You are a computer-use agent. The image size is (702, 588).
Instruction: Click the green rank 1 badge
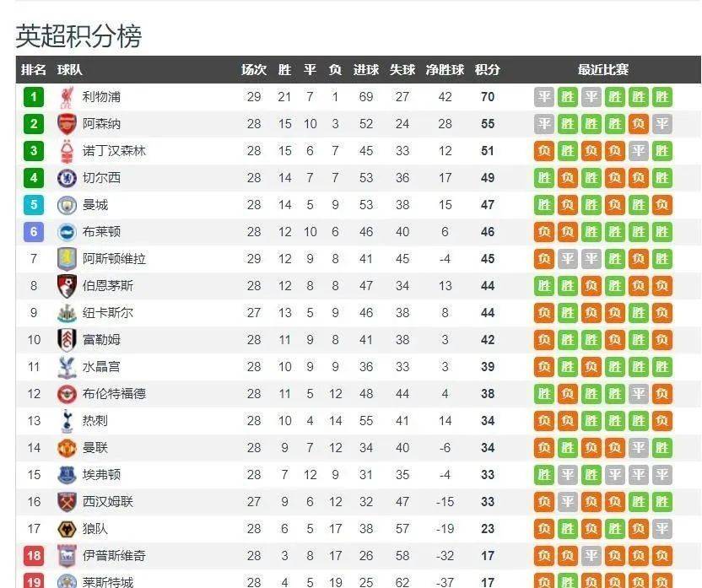pyautogui.click(x=34, y=97)
